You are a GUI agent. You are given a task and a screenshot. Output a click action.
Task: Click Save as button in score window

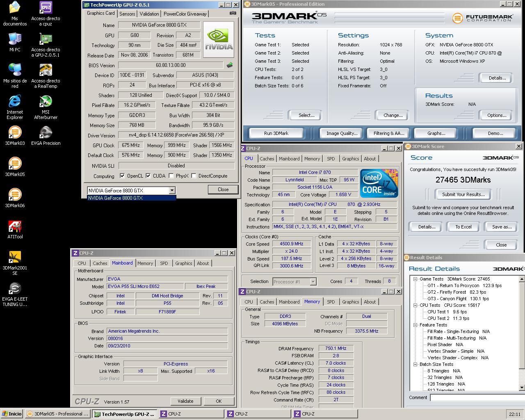click(x=502, y=227)
